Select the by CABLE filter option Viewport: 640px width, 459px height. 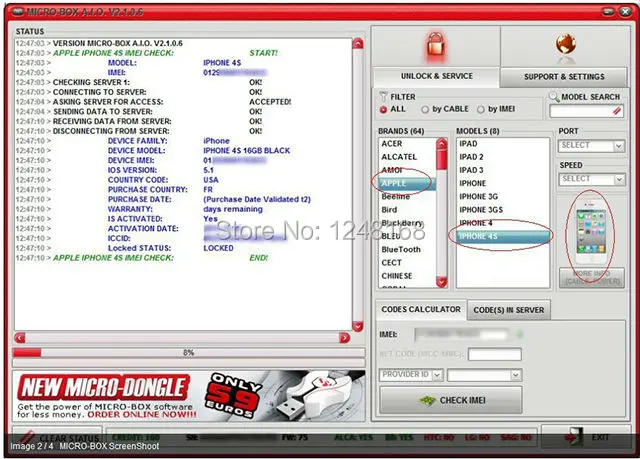coord(425,109)
